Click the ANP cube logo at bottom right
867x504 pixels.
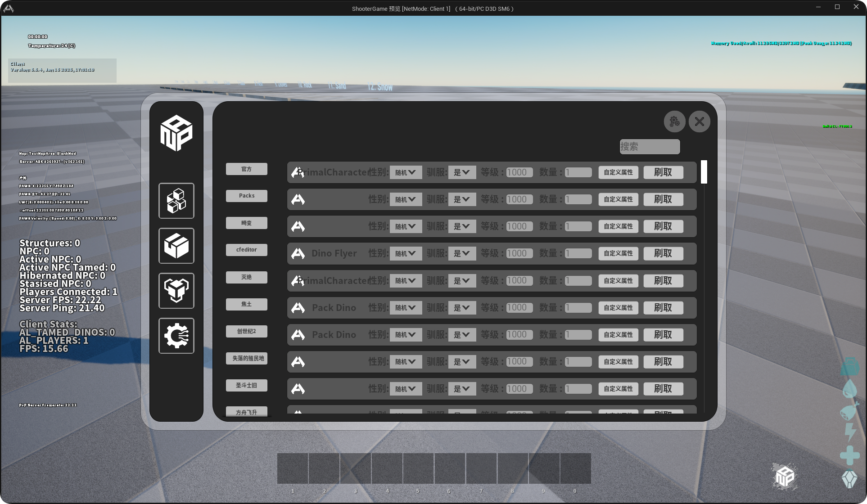tap(785, 476)
